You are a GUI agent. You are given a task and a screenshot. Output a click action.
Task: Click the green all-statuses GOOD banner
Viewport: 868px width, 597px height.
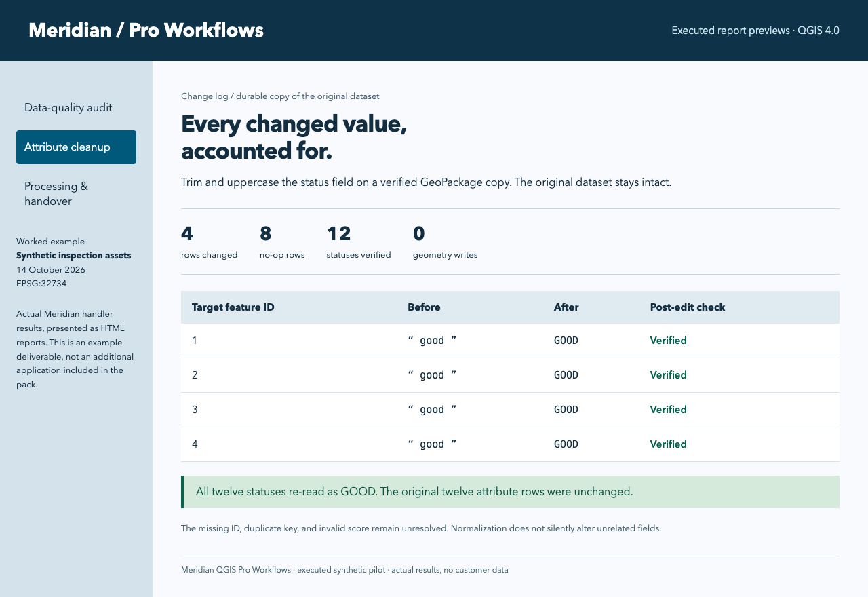point(510,492)
